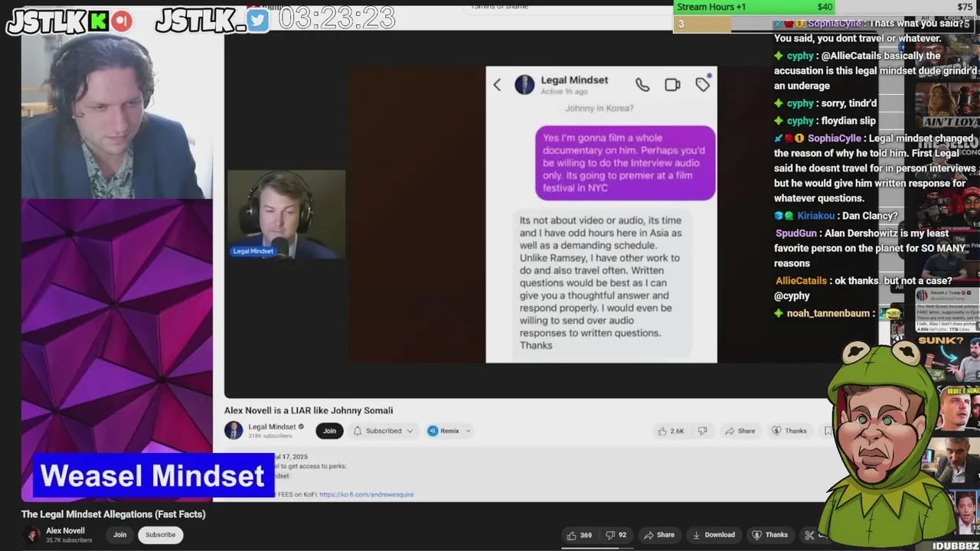
Task: Dislike the Alex Novell video showing 92
Action: pyautogui.click(x=617, y=535)
